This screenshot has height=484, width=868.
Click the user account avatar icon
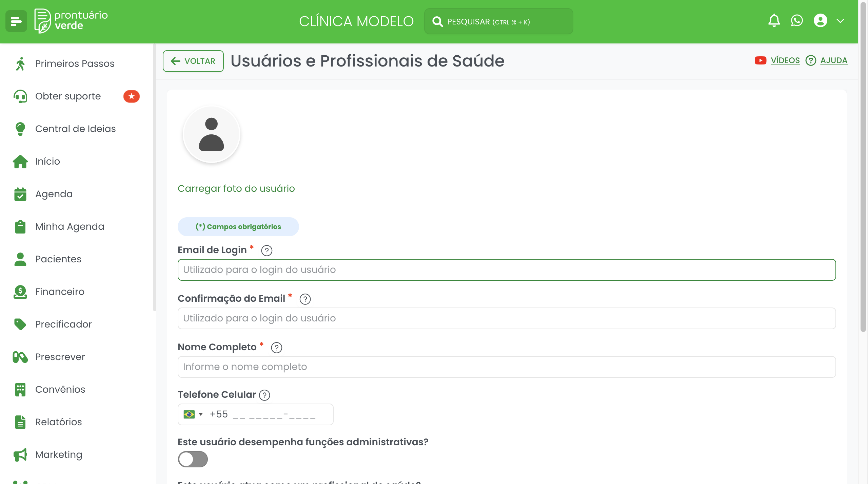[821, 21]
